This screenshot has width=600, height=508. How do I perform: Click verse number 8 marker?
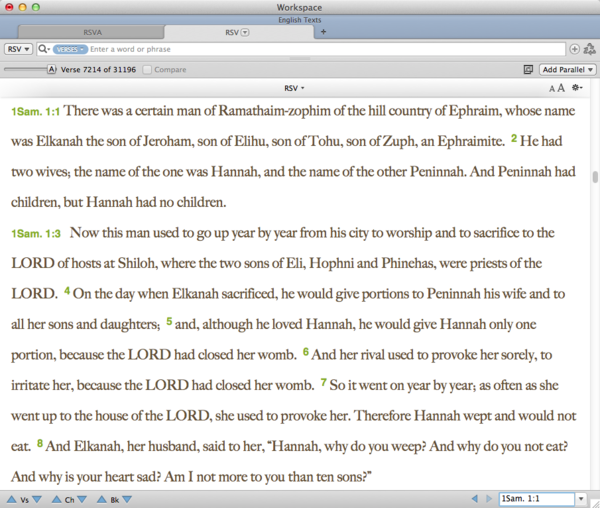pos(40,443)
